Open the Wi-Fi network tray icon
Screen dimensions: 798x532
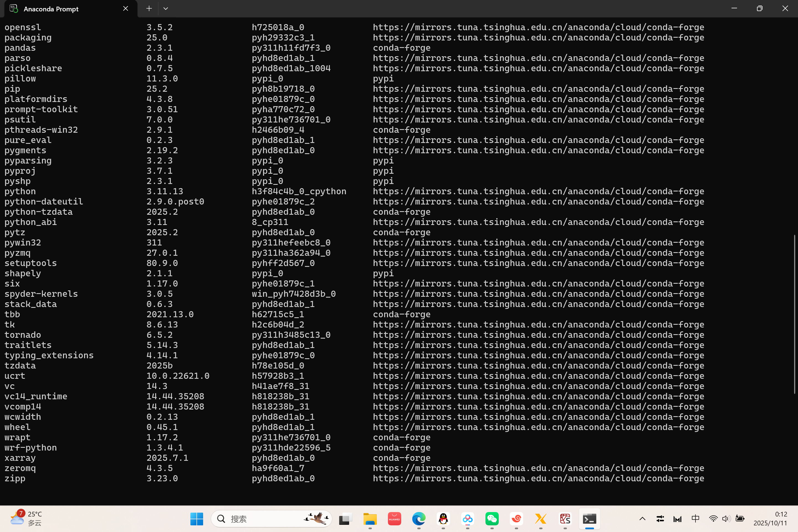click(x=713, y=519)
